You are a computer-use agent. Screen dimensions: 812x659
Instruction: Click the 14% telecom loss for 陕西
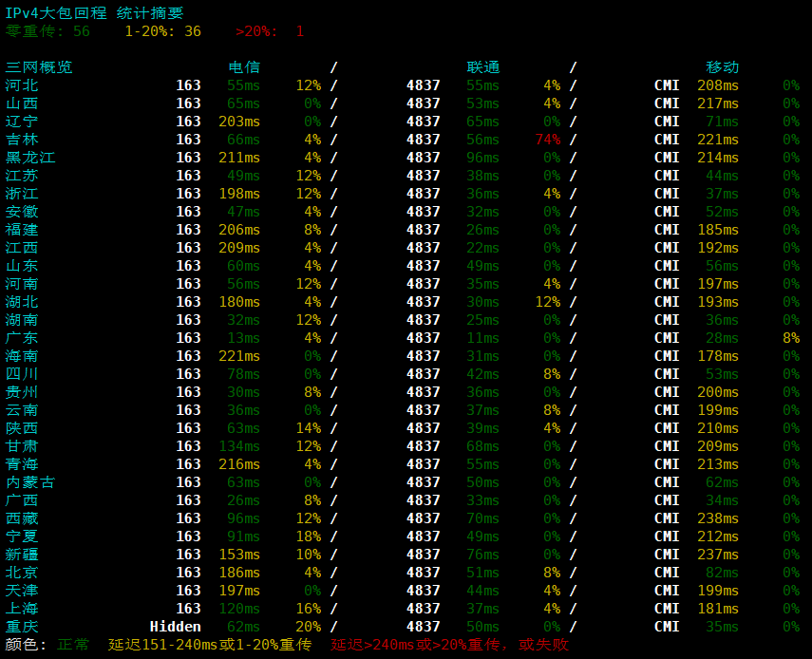click(309, 428)
